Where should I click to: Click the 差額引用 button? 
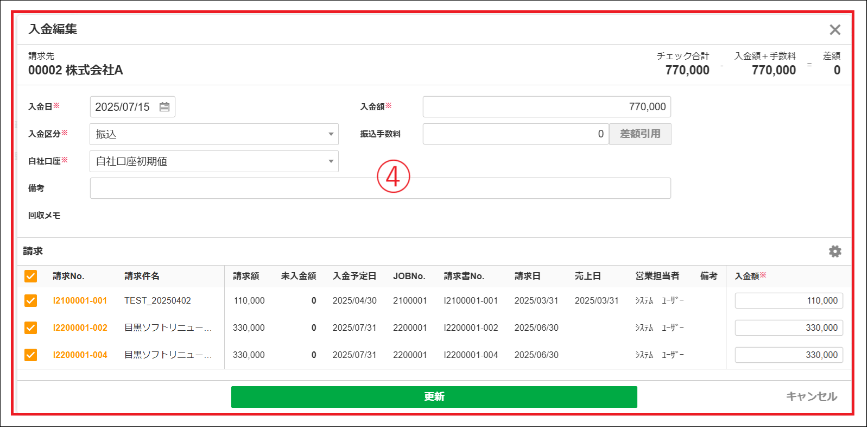pyautogui.click(x=640, y=134)
